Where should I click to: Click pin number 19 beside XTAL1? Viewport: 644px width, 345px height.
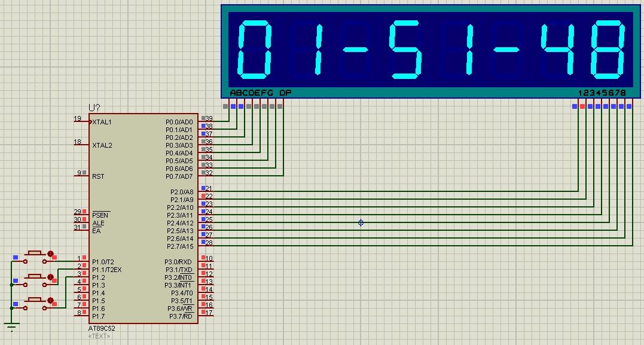point(77,119)
